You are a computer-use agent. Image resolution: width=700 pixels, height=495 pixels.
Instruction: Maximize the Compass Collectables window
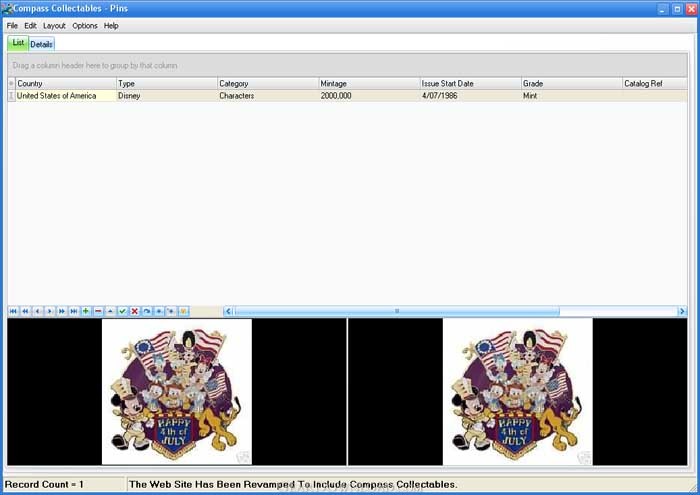pyautogui.click(x=677, y=8)
